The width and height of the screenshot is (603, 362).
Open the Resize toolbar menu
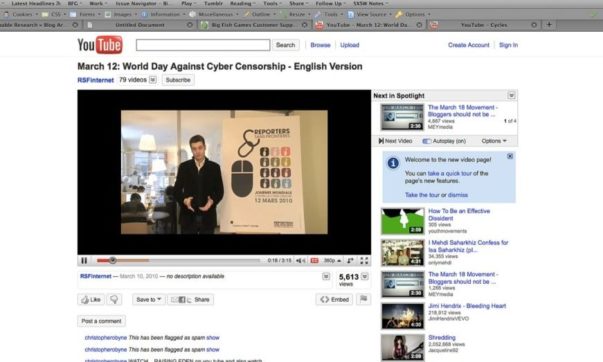click(295, 14)
